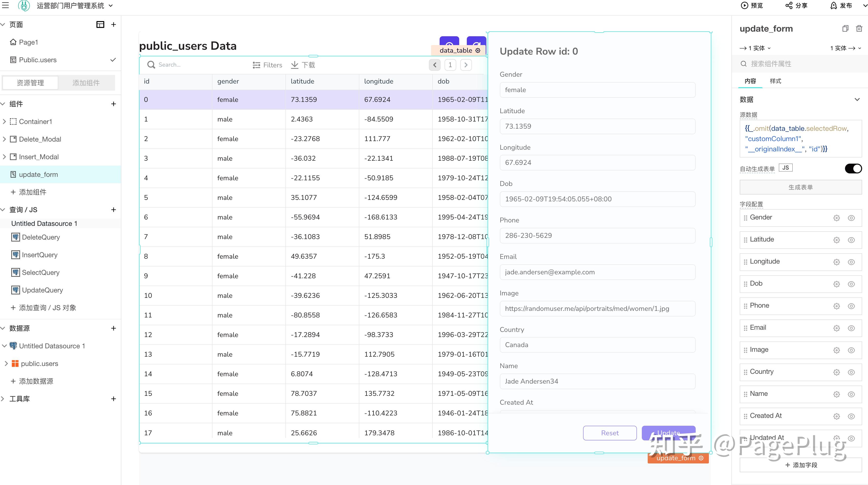Viewport: 868px width, 485px height.
Task: Open Filters in the data table
Action: (267, 65)
